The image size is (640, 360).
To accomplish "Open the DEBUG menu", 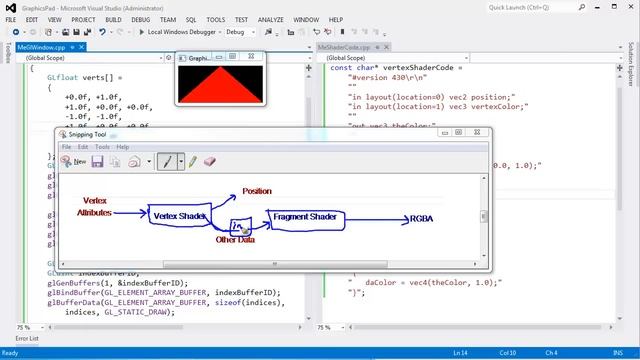I will [x=140, y=20].
